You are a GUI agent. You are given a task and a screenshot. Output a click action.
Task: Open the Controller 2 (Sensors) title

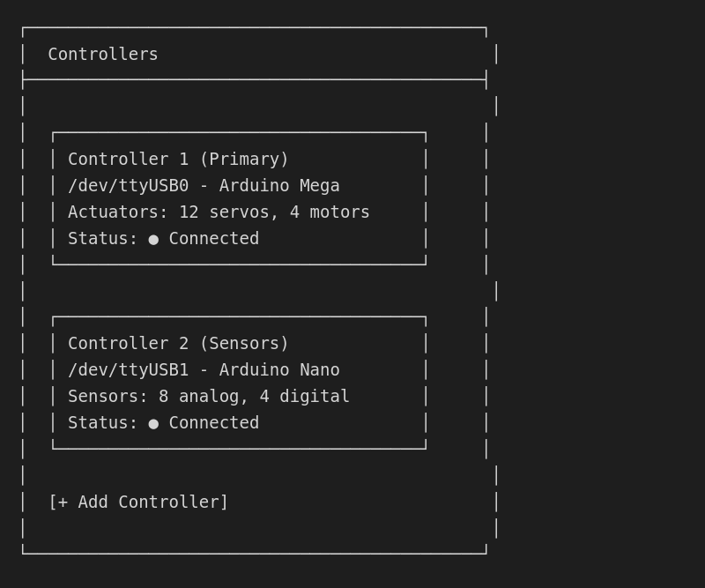click(179, 344)
